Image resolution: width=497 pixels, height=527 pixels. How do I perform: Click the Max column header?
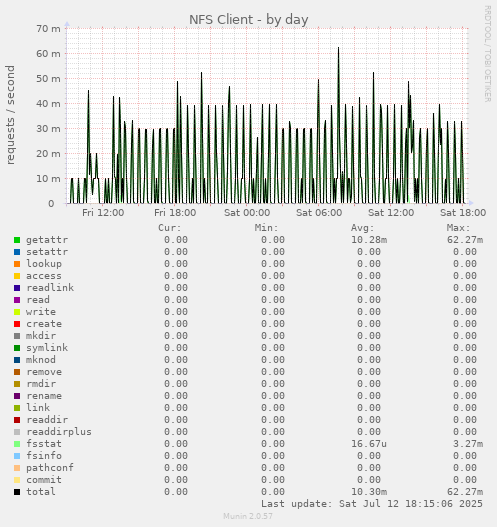[x=458, y=228]
